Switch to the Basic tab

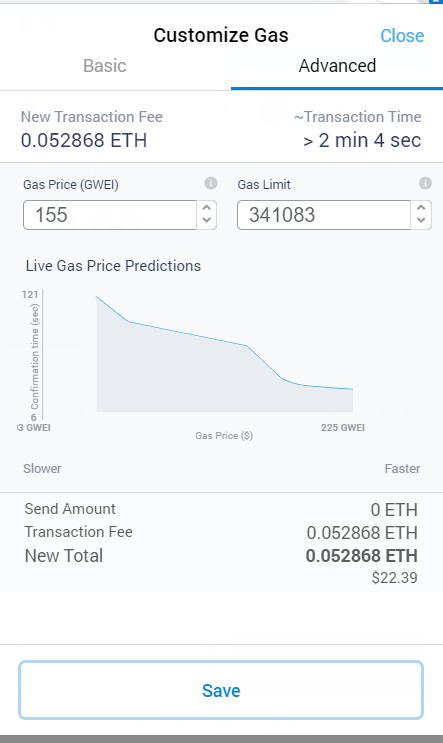point(105,66)
